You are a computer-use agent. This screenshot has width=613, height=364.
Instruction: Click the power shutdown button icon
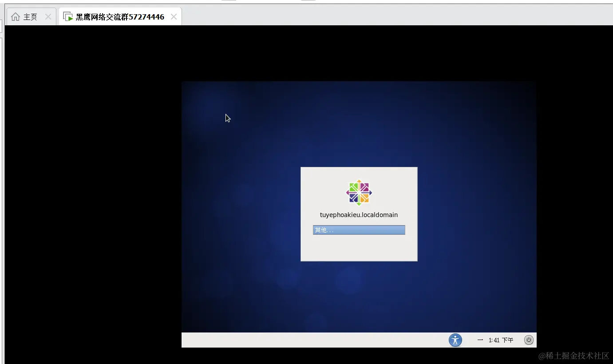[529, 340]
